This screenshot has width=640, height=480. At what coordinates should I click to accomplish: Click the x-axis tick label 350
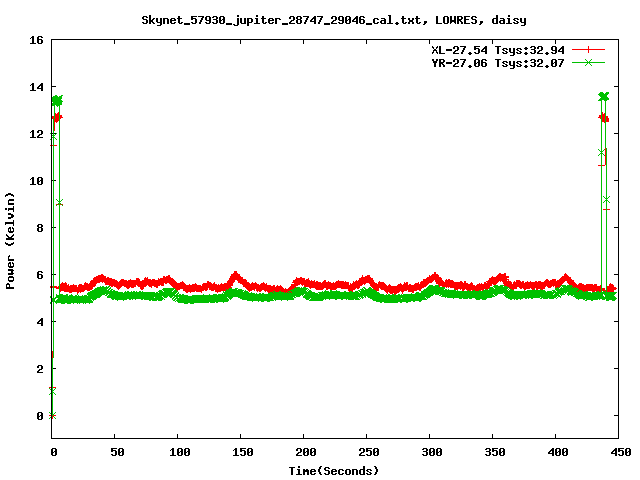[x=495, y=452]
